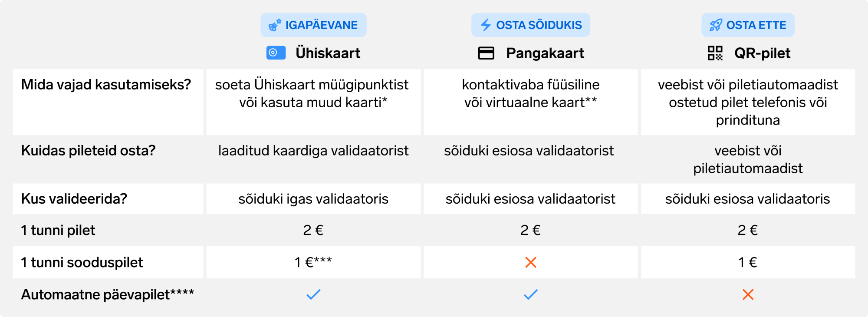Screen dimensions: 868x317
Task: Click the orange X under Pangakaart sooduspilet
Action: coord(530,262)
